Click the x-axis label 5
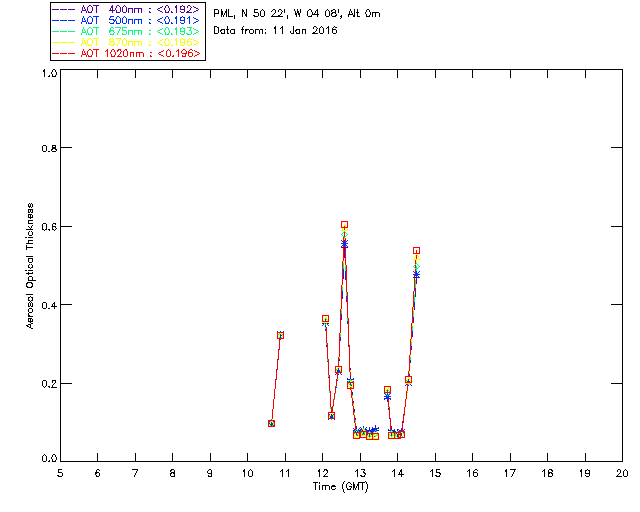The image size is (640, 512). 60,473
